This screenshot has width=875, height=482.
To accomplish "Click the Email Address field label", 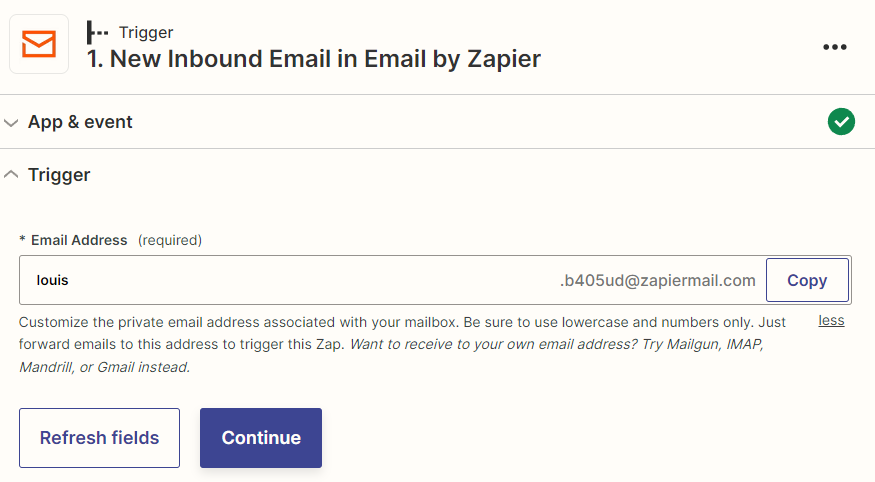I will click(x=79, y=240).
